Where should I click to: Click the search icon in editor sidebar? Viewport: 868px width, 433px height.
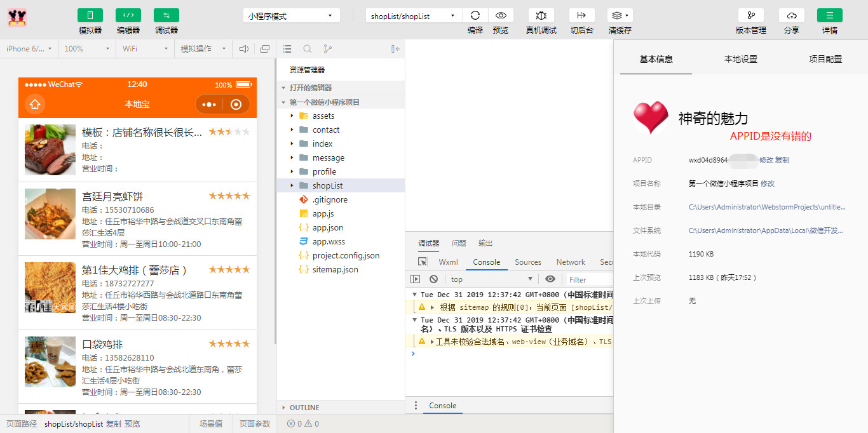click(x=308, y=49)
